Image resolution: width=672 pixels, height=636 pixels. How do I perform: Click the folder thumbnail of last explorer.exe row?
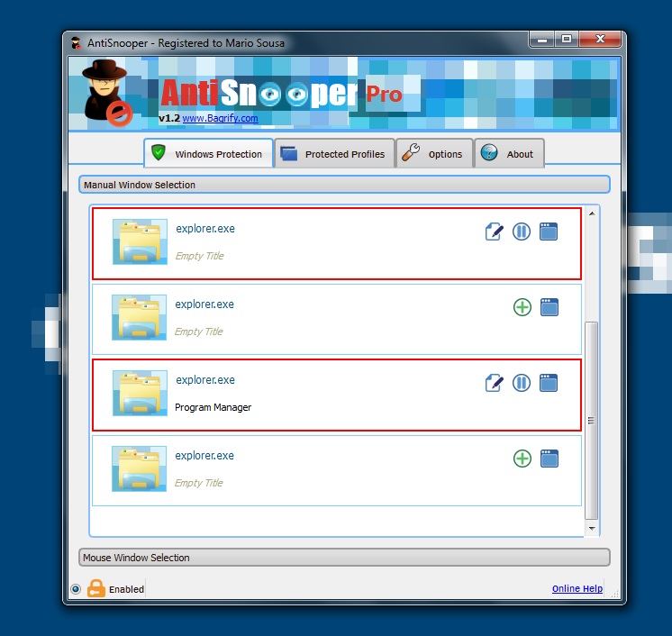[139, 468]
